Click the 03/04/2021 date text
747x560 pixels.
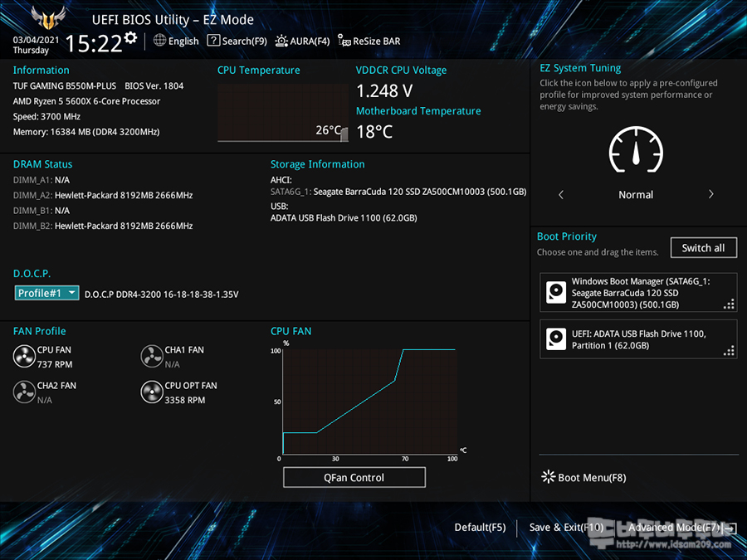(x=36, y=40)
